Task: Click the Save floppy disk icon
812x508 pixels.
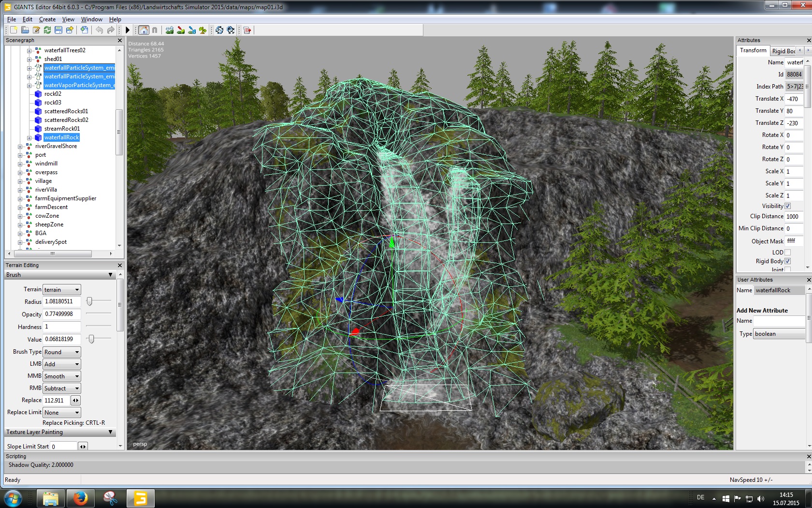Action: tap(58, 30)
